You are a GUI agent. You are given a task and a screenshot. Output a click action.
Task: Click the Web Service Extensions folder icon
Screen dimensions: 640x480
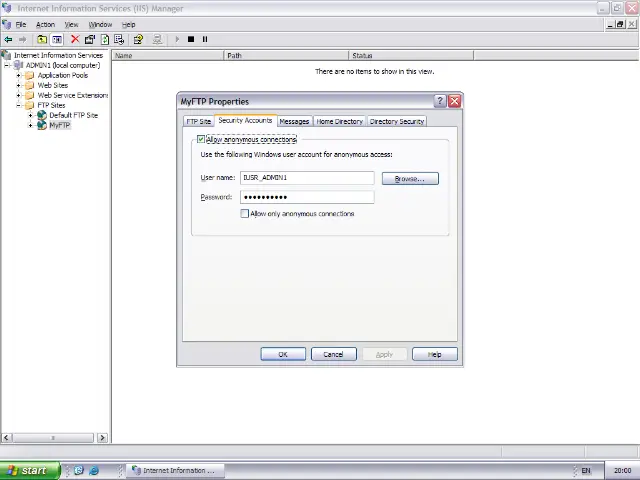click(x=29, y=96)
